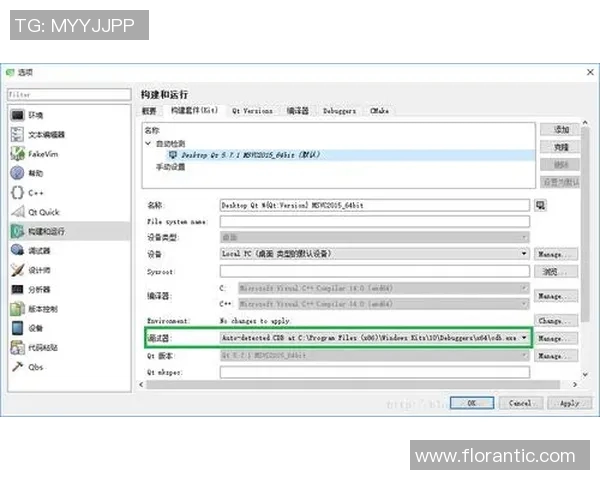The height and width of the screenshot is (480, 600).
Task: Open the 代码粘贴 code pasting icon
Action: tap(18, 348)
